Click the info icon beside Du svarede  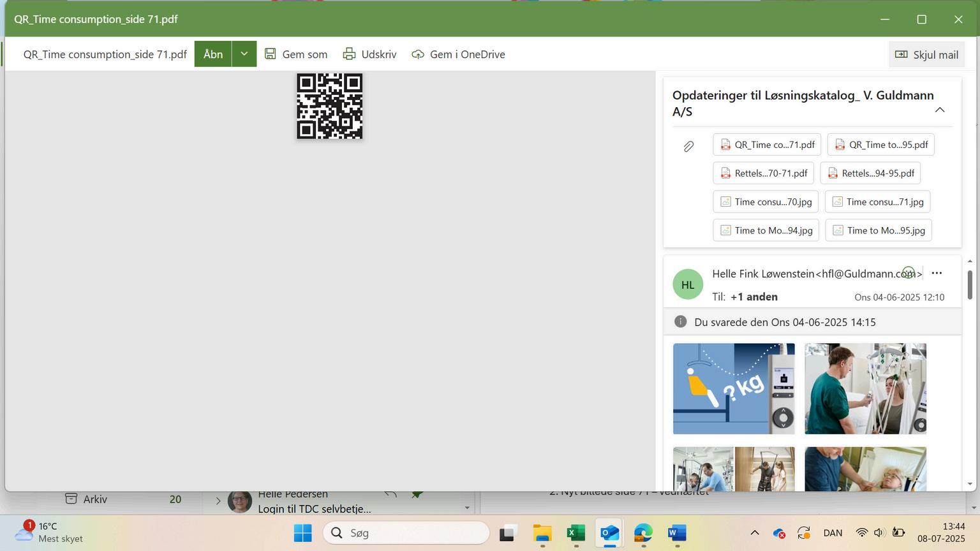pos(681,321)
